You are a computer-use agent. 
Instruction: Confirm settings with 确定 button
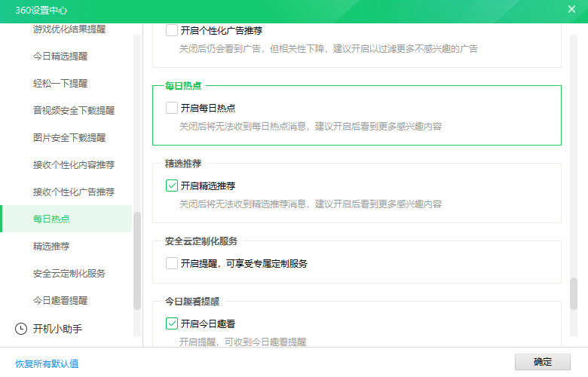click(543, 362)
